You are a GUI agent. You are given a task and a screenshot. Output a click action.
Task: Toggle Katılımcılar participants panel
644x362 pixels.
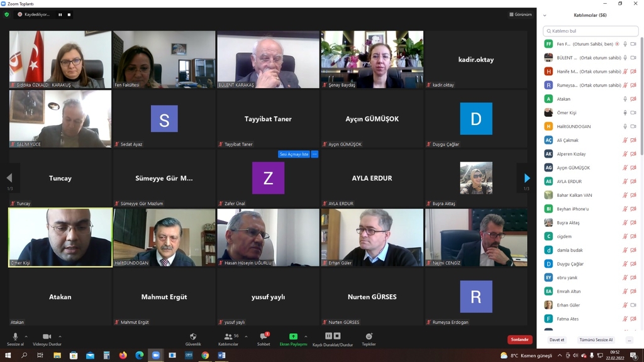(x=228, y=337)
